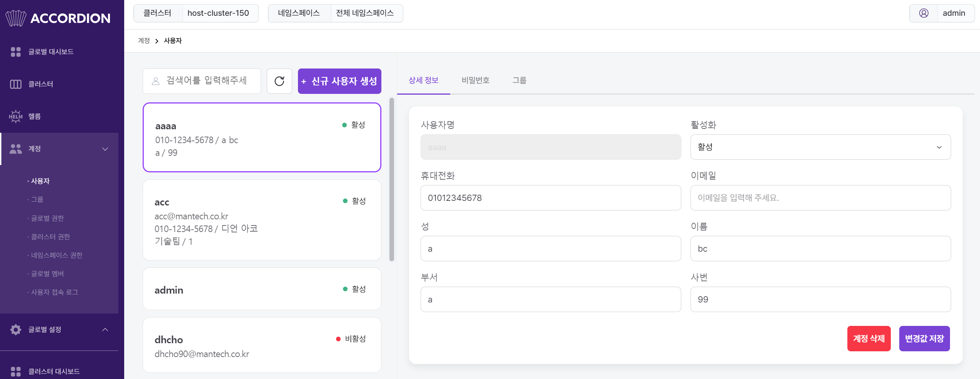The image size is (980, 379).
Task: Open 네임스페이스 권한 in the sidebar
Action: click(x=56, y=255)
